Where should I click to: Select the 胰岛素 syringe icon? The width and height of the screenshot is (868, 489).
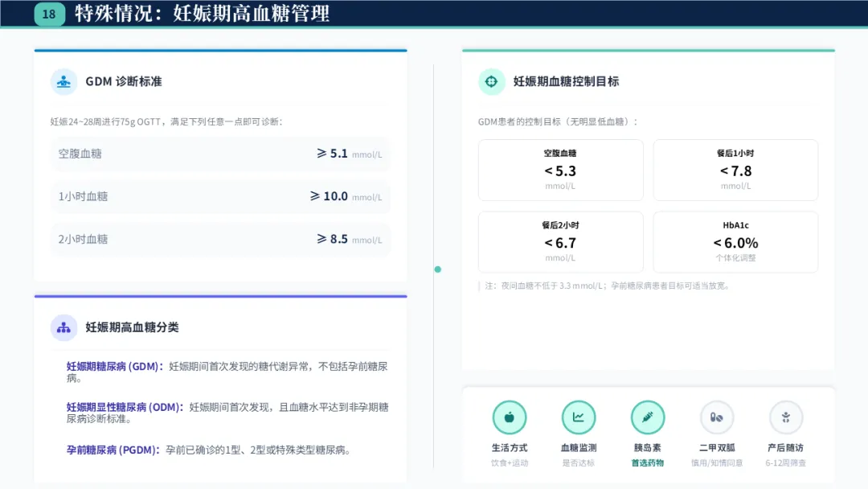click(648, 417)
